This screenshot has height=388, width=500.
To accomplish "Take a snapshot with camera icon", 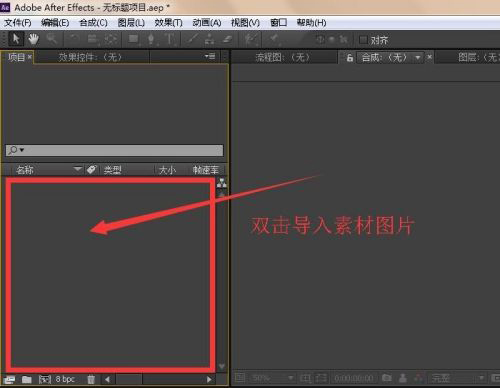I will [x=387, y=378].
